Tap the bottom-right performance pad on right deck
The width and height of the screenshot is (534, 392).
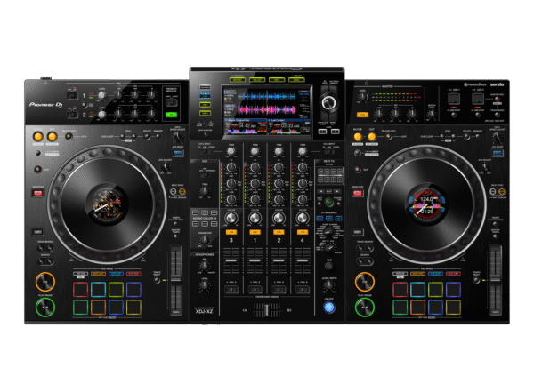pos(454,308)
